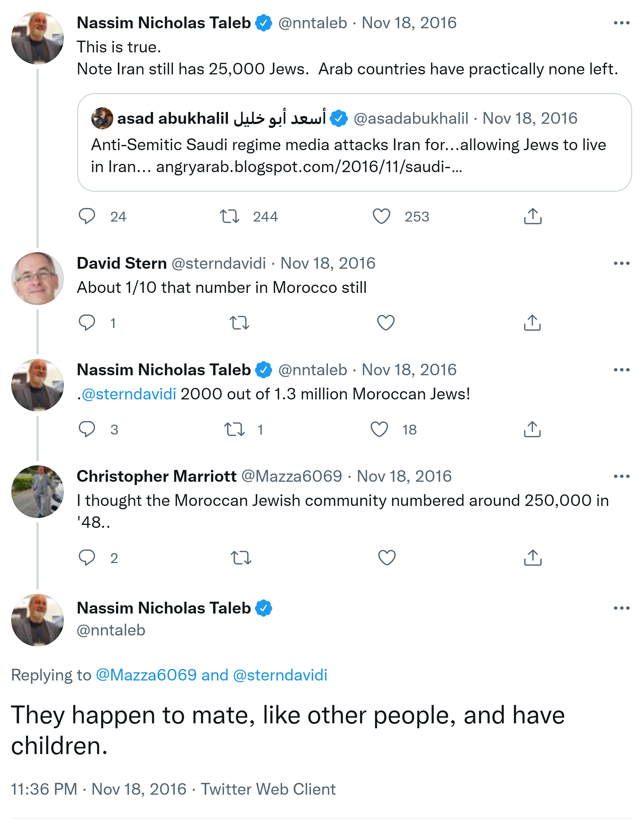Viewport: 644px width, 826px height.
Task: Retweet David Stern's Morocco tweet
Action: tap(239, 323)
